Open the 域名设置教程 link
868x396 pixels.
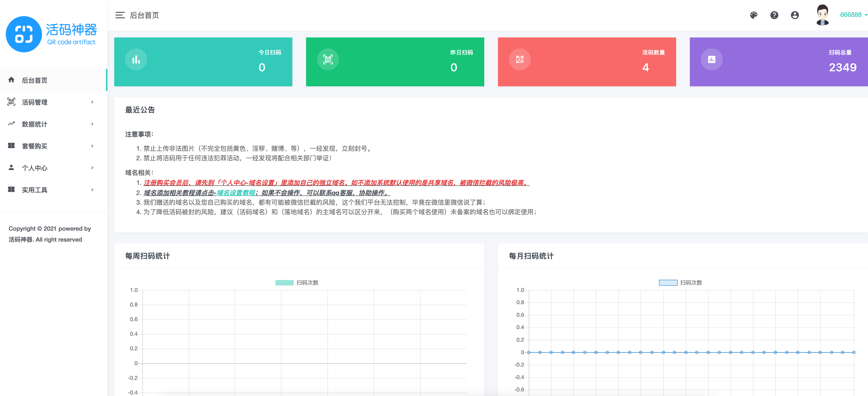[x=236, y=193]
